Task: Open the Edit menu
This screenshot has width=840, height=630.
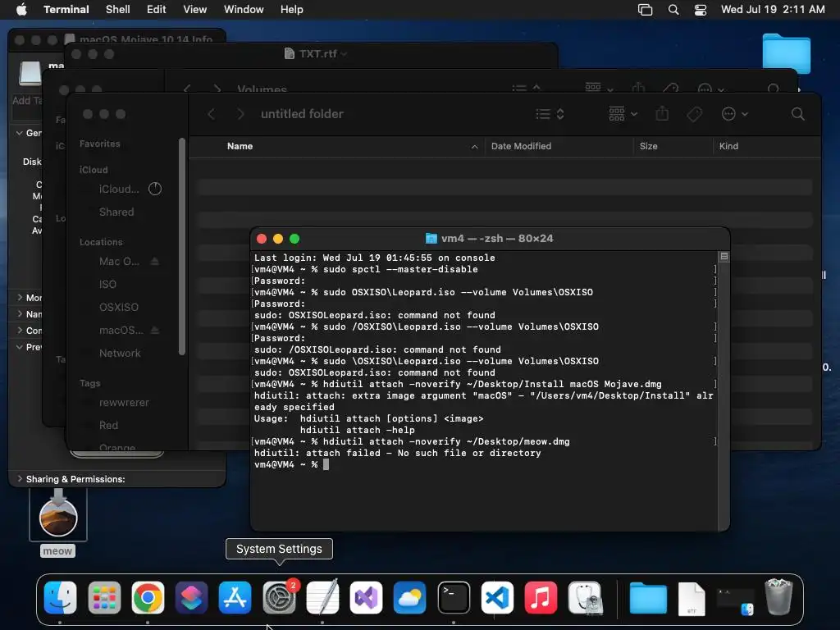Action: [157, 10]
